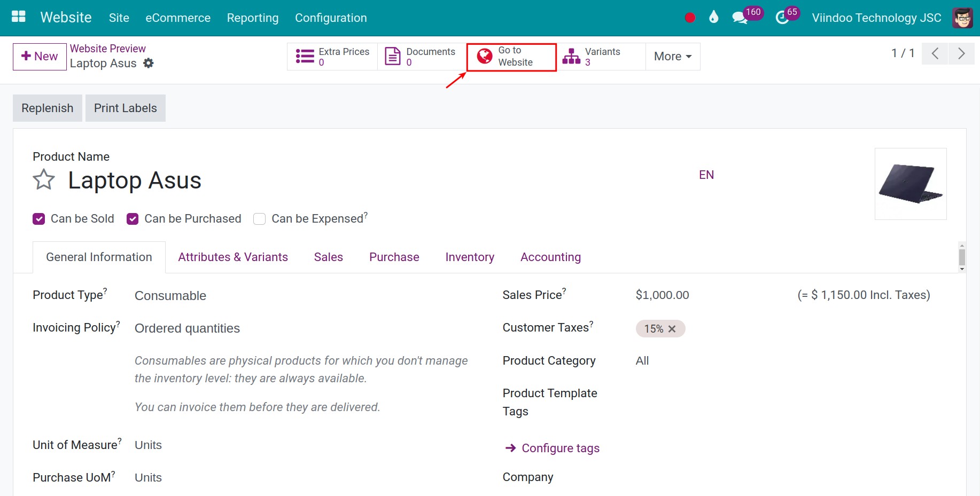
Task: Go to next record arrow
Action: tap(961, 53)
